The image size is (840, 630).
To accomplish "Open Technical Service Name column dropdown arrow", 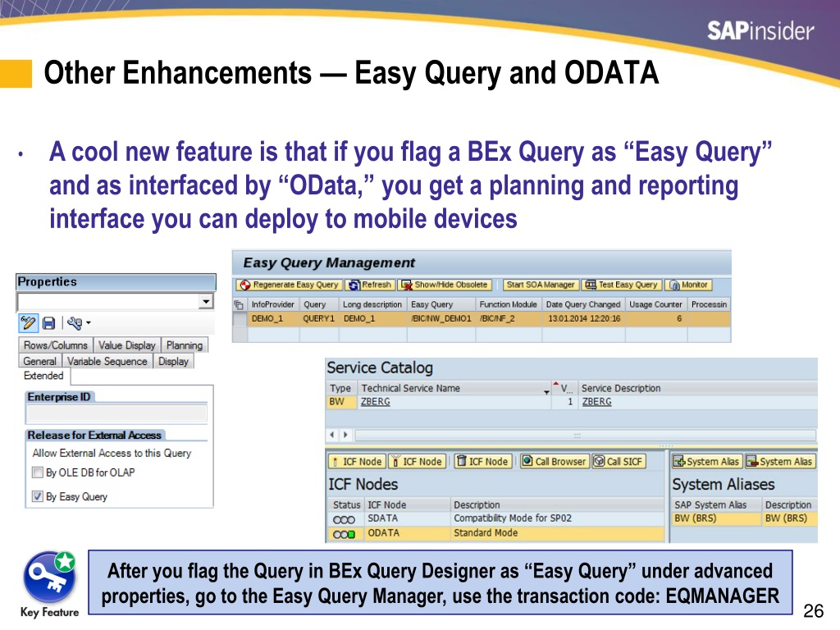I will pyautogui.click(x=546, y=391).
